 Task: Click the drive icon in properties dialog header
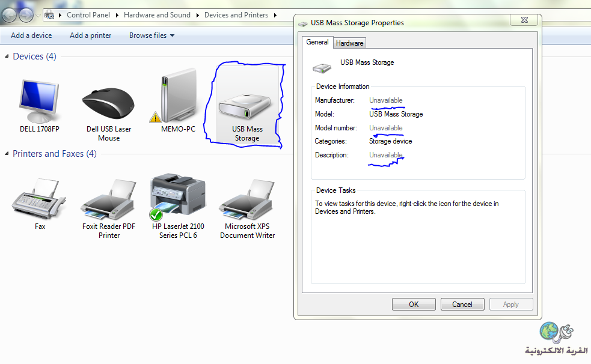click(322, 68)
